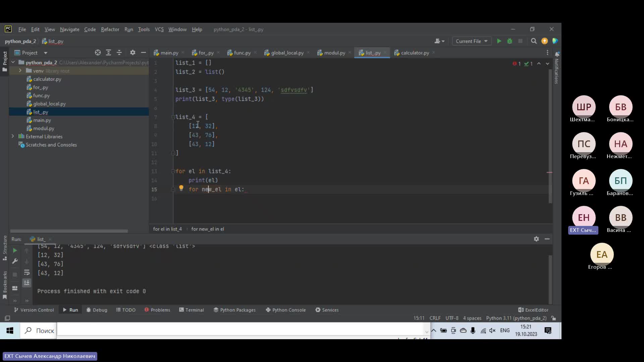The width and height of the screenshot is (644, 362).
Task: Open the Windows Start menu
Action: point(10,330)
